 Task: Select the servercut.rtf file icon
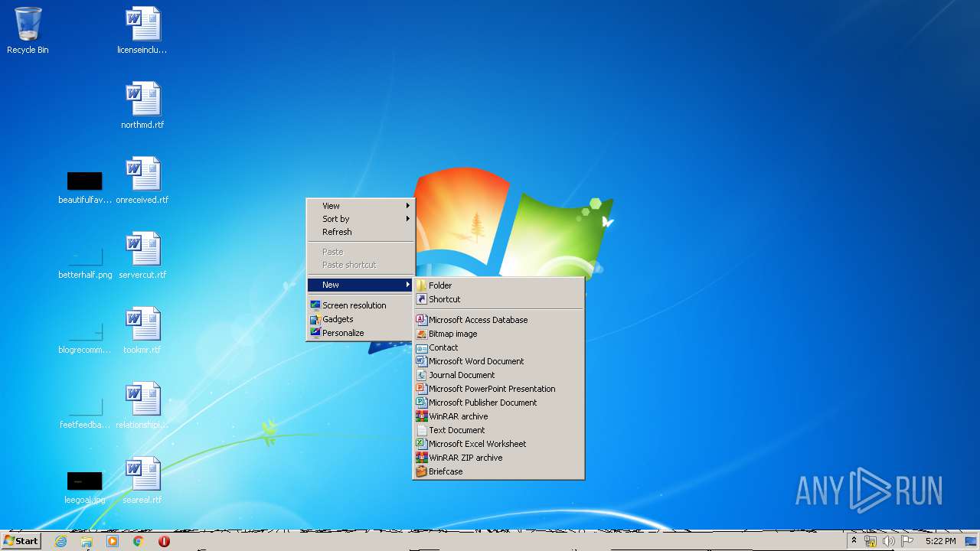(x=142, y=256)
